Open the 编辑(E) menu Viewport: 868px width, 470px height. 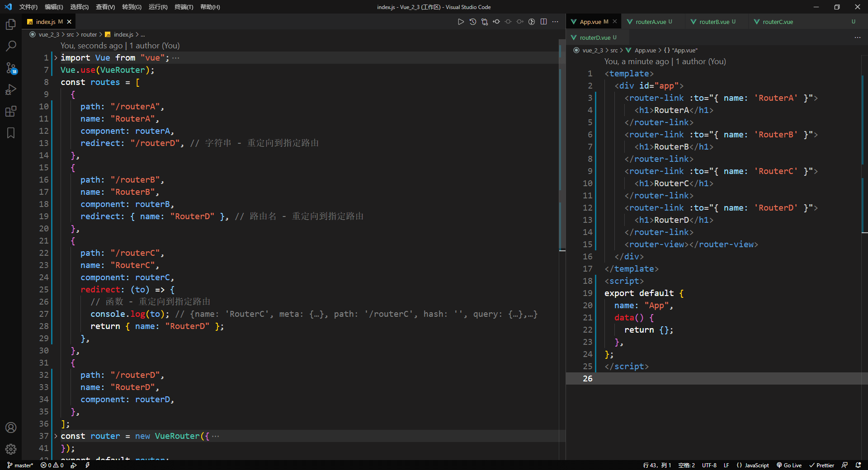pyautogui.click(x=54, y=7)
